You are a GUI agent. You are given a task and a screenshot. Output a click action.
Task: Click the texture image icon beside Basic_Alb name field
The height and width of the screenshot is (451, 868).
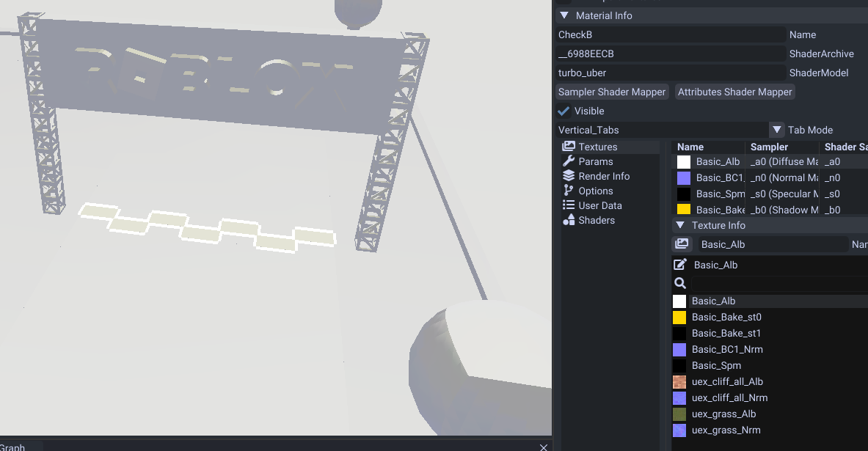tap(682, 244)
